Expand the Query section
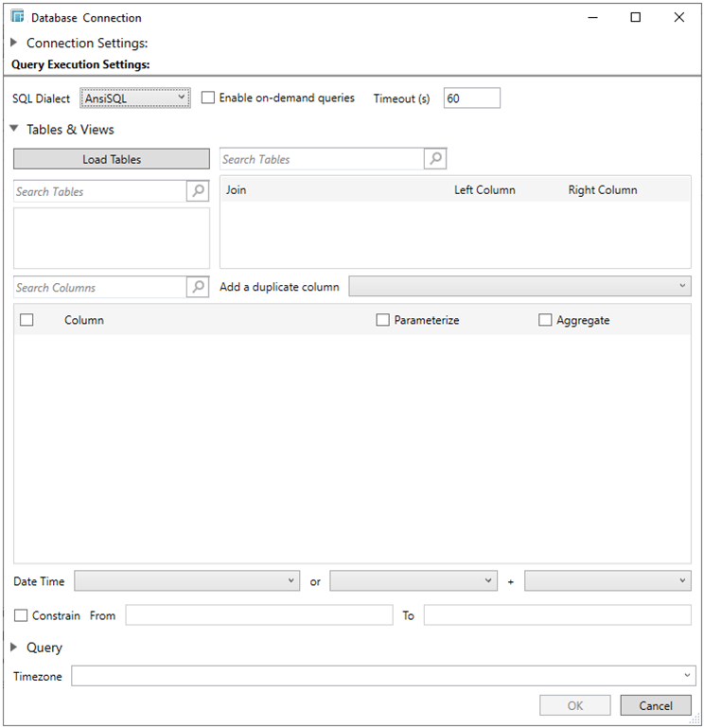704x728 pixels. point(14,648)
